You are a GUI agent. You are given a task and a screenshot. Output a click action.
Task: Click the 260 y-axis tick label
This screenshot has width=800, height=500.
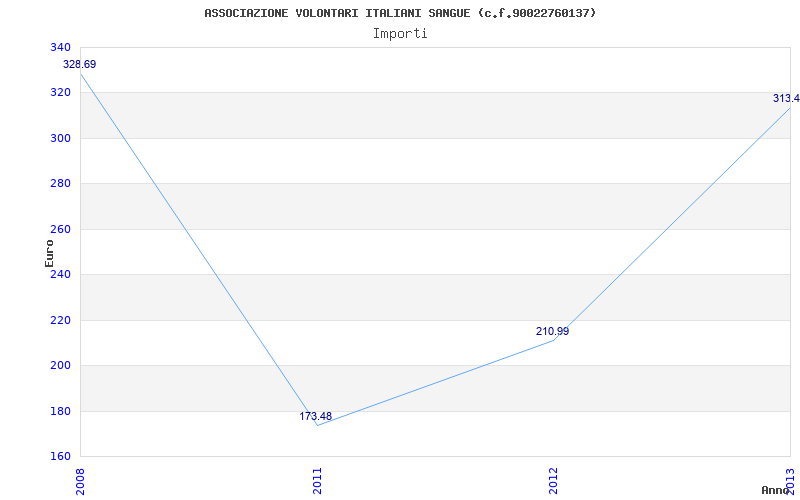point(60,230)
